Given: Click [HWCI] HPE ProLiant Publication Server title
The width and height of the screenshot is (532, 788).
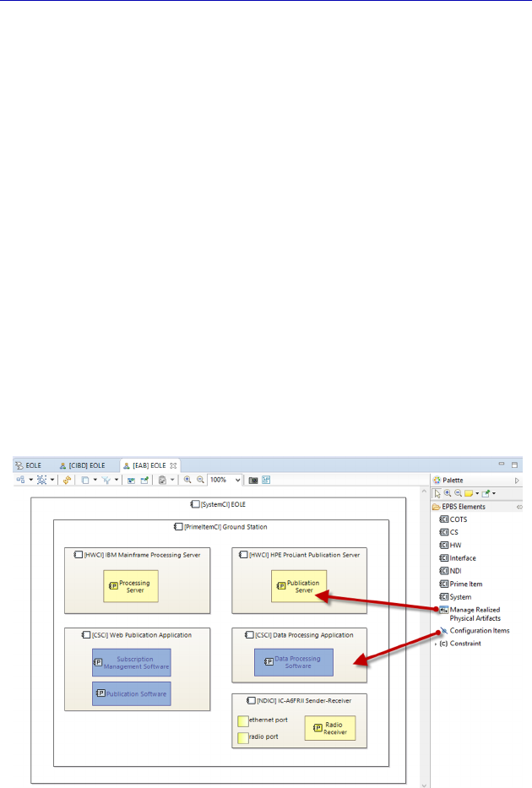Looking at the screenshot, I should (300, 555).
